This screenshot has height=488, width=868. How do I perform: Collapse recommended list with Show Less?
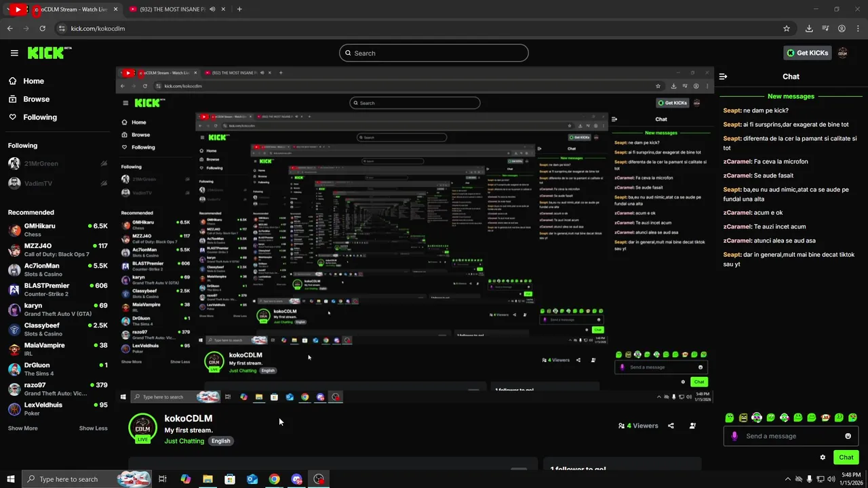point(93,428)
